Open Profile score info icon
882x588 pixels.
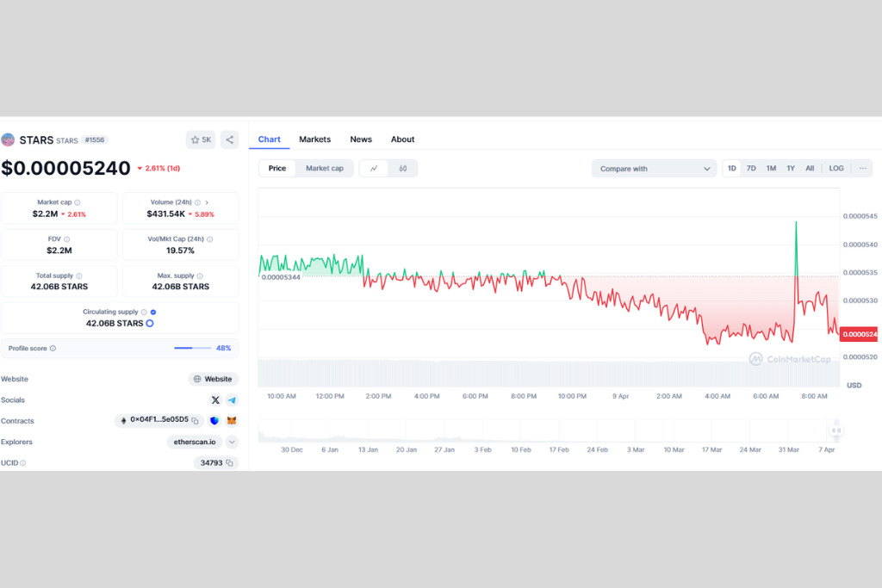click(53, 349)
